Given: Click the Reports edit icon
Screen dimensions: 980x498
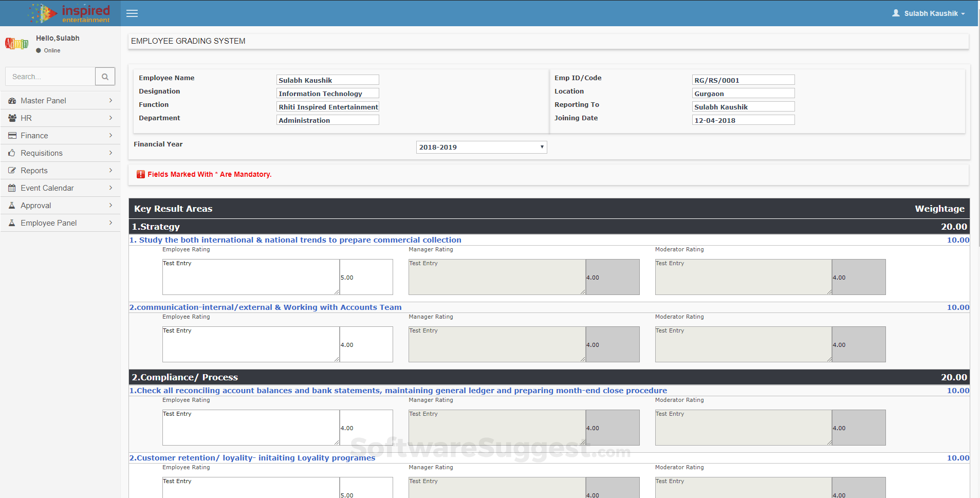Looking at the screenshot, I should (12, 171).
